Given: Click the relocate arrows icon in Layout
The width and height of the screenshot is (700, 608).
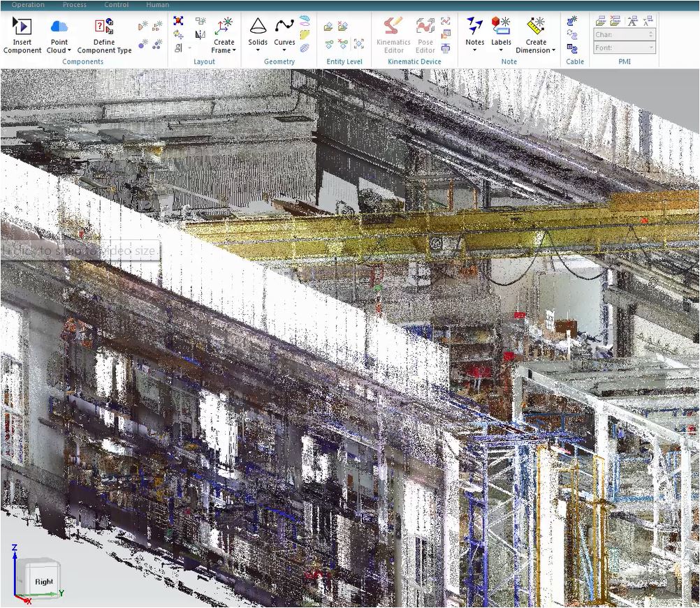Looking at the screenshot, I should coord(178,34).
